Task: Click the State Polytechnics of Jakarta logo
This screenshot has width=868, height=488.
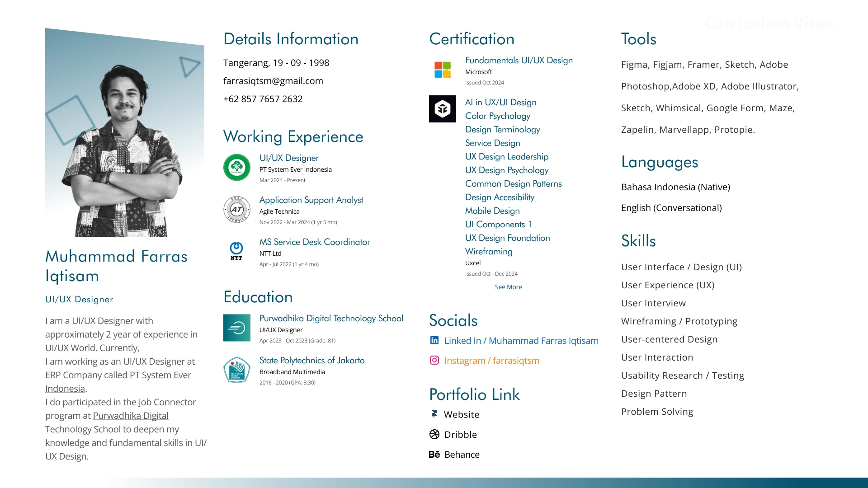Action: 236,370
